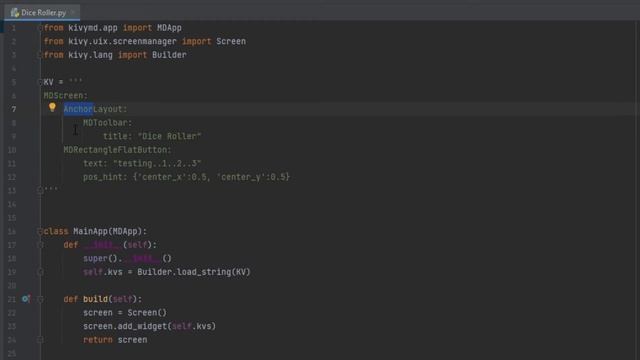Click kivymd.app in the first import
The image size is (640, 360).
click(93, 28)
